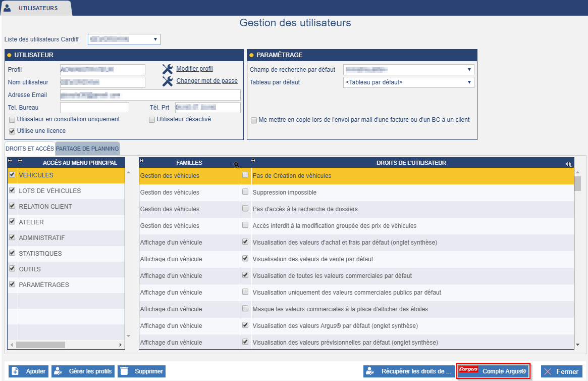The height and width of the screenshot is (381, 588).
Task: Select the RELATION CLIENT row
Action: pyautogui.click(x=66, y=207)
